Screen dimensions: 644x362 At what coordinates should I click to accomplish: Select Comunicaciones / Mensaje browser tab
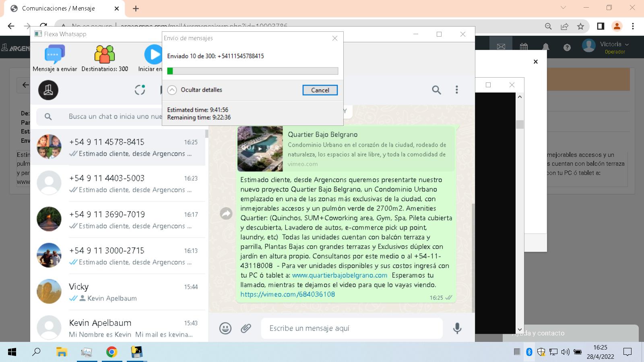point(64,8)
